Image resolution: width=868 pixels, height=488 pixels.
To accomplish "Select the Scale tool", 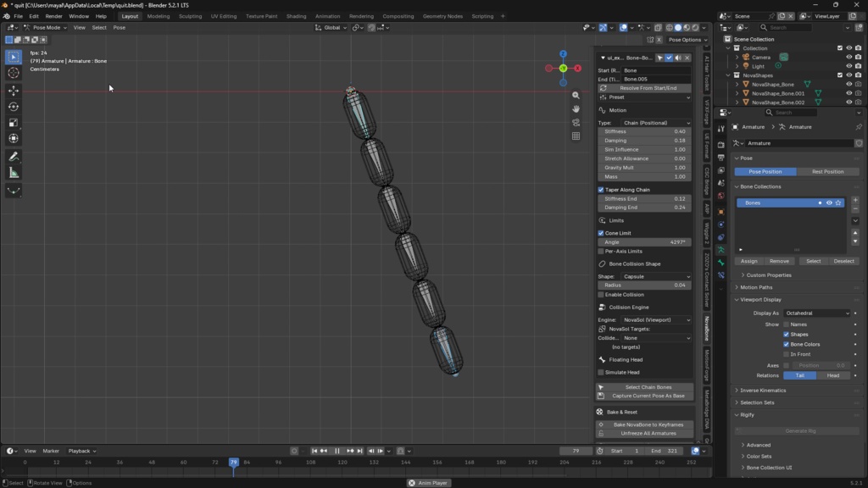I will coord(14,123).
